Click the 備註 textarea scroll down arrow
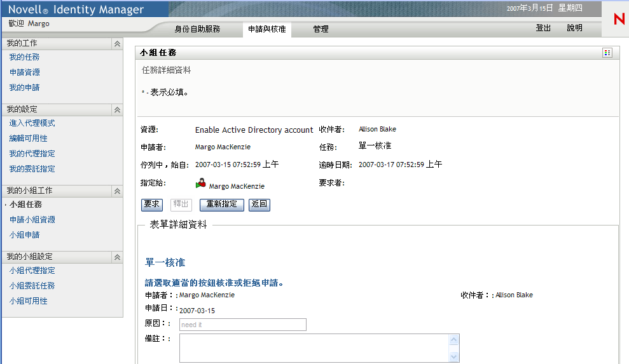The height and width of the screenshot is (364, 629). click(453, 356)
